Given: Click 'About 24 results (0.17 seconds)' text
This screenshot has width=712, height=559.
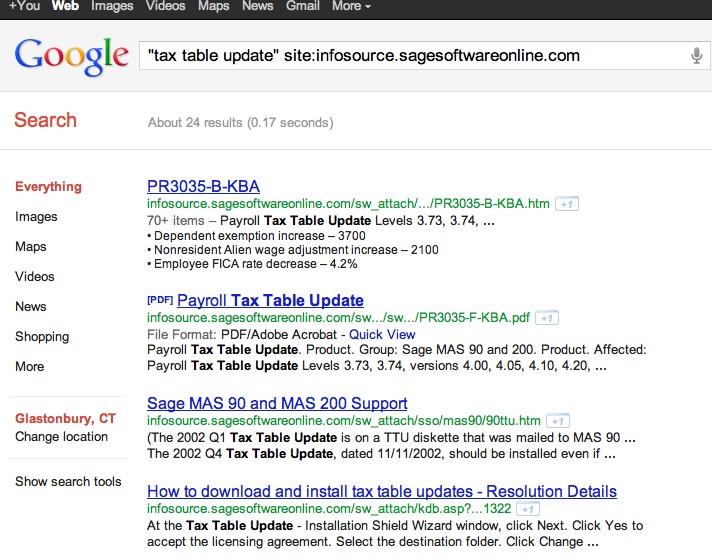Looking at the screenshot, I should coord(240,123).
